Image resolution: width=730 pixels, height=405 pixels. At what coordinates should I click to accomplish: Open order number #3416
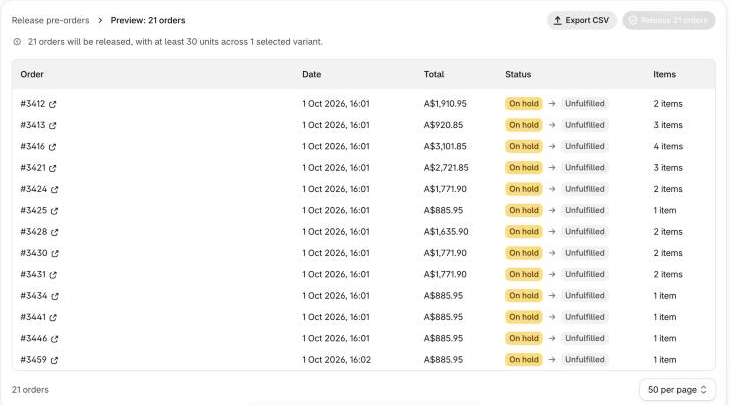[33, 147]
